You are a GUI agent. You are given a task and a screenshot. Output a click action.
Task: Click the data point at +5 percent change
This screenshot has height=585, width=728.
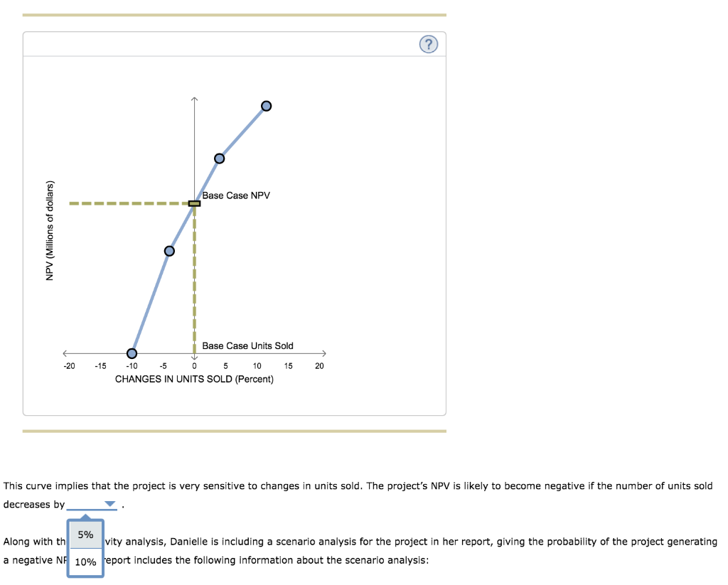[218, 157]
